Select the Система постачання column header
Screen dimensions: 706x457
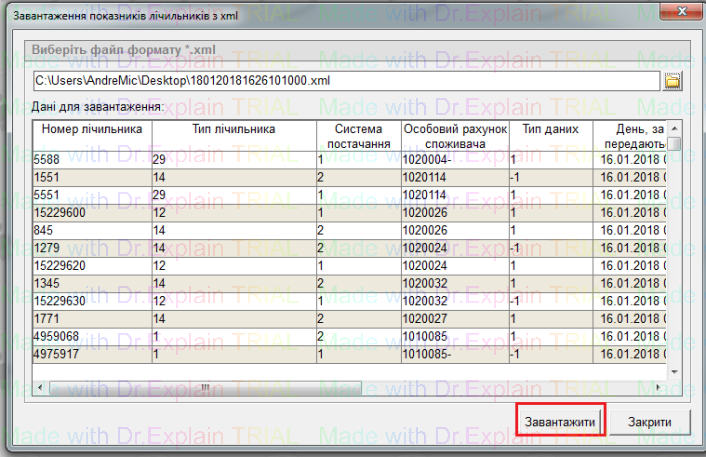[357, 135]
